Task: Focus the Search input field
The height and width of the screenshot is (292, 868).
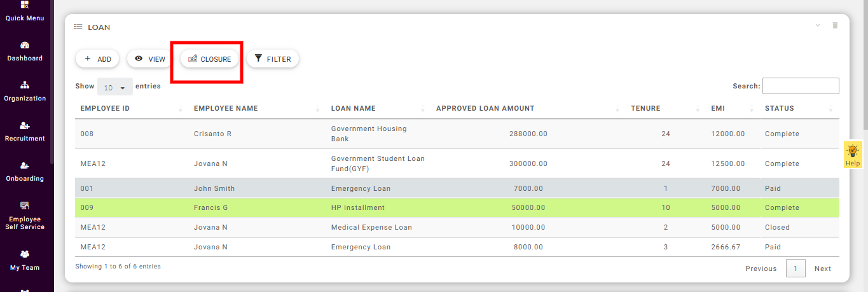Action: click(x=800, y=86)
